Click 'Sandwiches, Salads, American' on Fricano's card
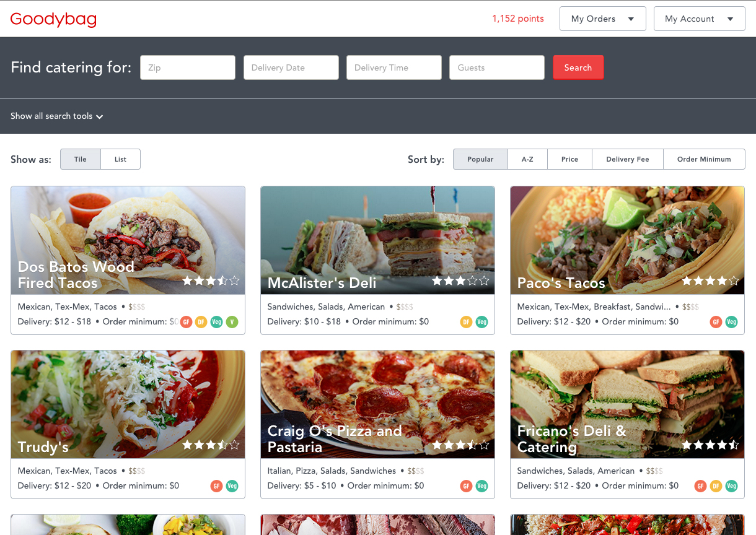Image resolution: width=756 pixels, height=535 pixels. [x=576, y=471]
